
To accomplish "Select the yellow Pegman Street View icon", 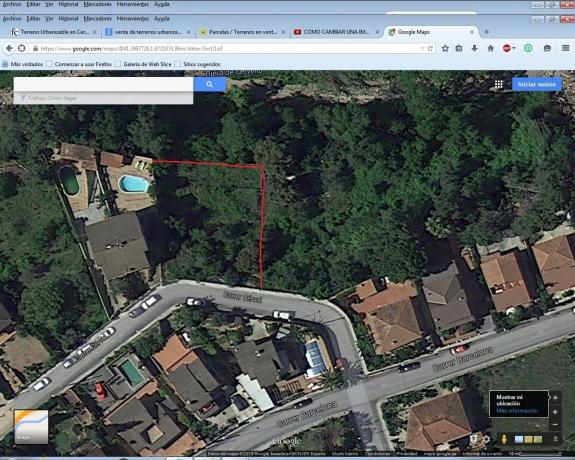I will click(504, 439).
